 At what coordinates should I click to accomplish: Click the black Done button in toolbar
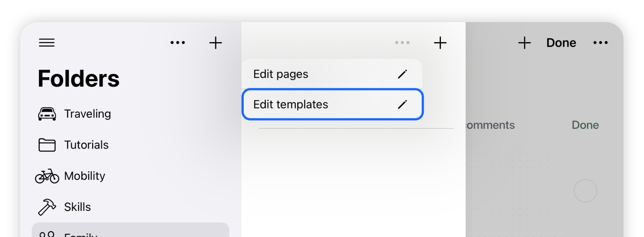pyautogui.click(x=561, y=43)
